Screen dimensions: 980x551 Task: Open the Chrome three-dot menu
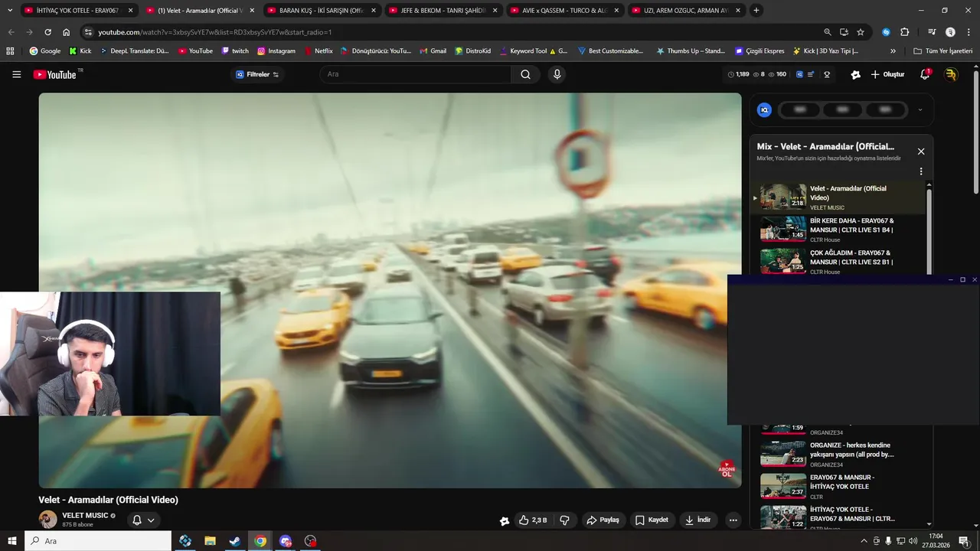(x=967, y=32)
